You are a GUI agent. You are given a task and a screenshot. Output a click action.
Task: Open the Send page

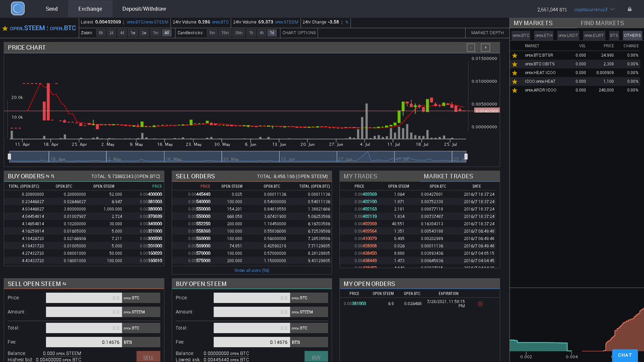(51, 9)
